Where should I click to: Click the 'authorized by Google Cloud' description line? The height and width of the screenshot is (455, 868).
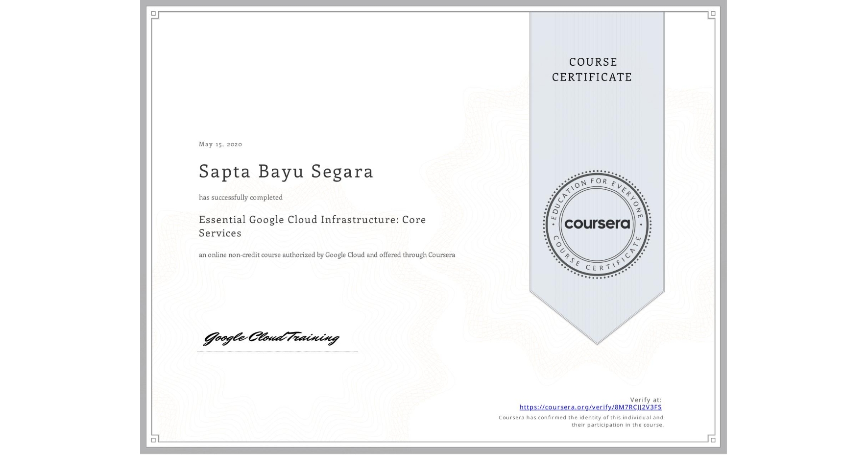point(326,254)
